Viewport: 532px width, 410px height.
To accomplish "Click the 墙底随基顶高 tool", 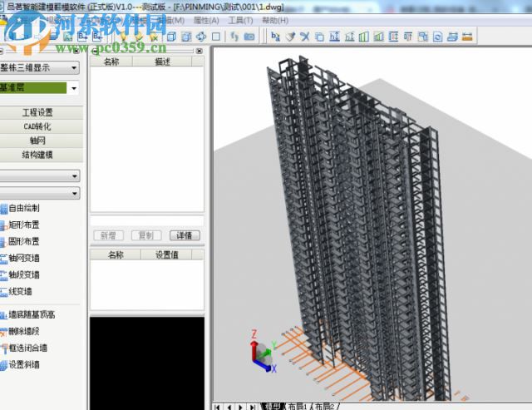I will point(30,314).
